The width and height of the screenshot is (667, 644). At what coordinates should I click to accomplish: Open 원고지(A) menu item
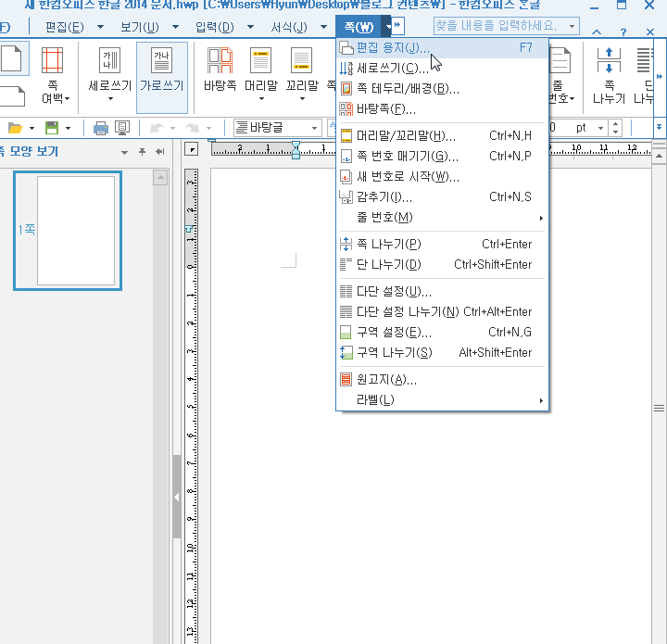(442, 379)
